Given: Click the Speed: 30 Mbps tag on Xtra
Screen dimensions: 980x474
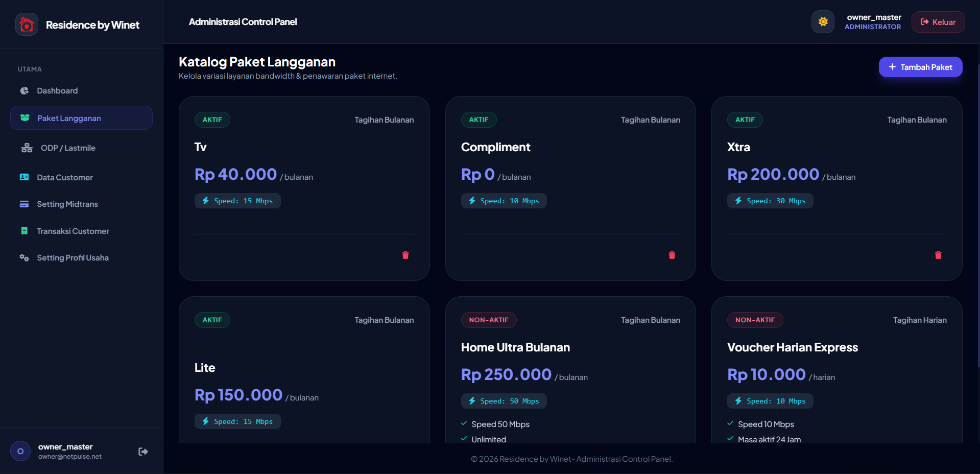Looking at the screenshot, I should tap(770, 201).
